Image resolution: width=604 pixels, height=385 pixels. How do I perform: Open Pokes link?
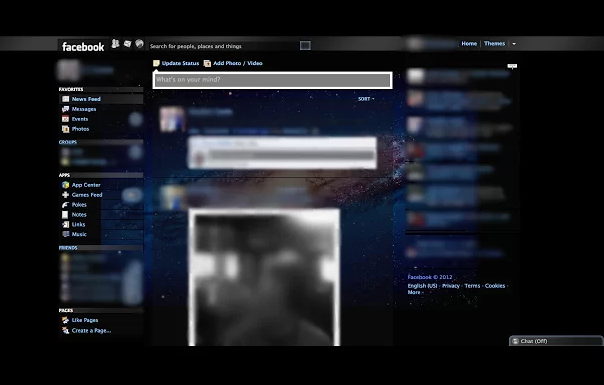click(79, 205)
